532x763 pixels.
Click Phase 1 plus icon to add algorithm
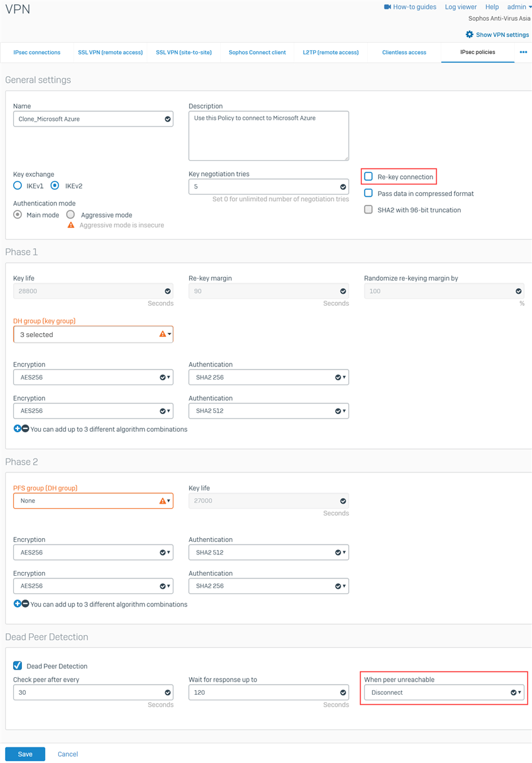pos(17,429)
